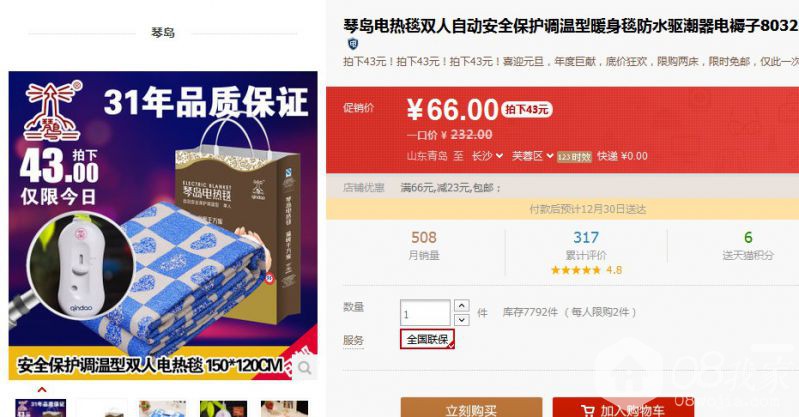Click the quantity input field
799x417 pixels.
point(425,313)
